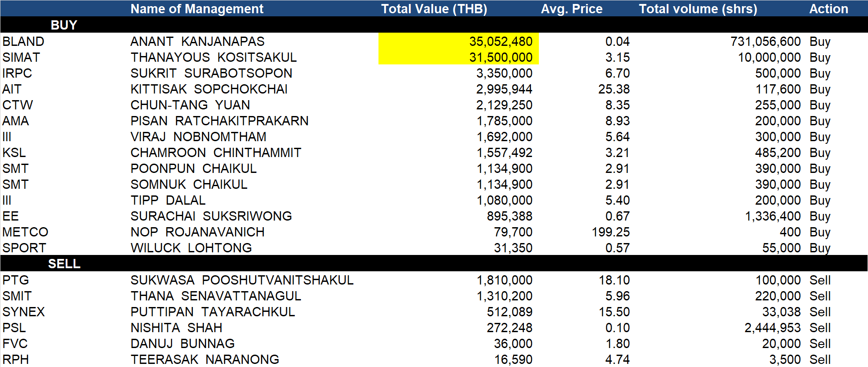
Task: Click the name SUKWASA POOSHUTVANITSHAKUL
Action: tap(242, 280)
